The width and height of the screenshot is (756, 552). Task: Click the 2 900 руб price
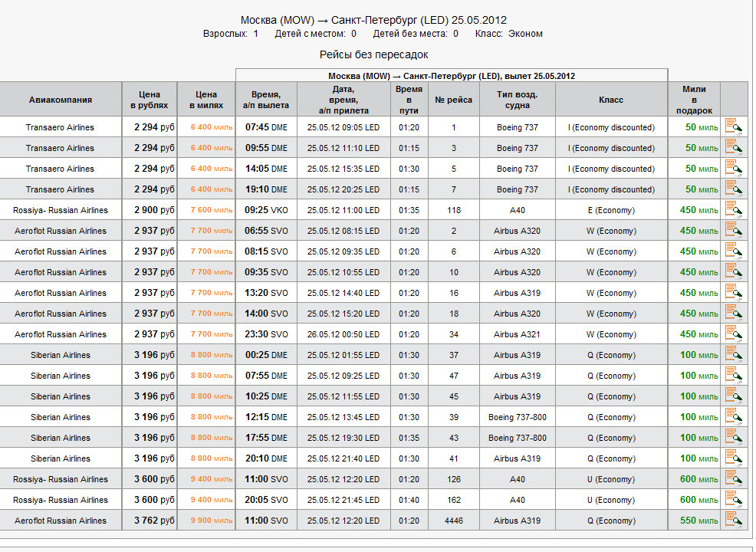pyautogui.click(x=154, y=210)
